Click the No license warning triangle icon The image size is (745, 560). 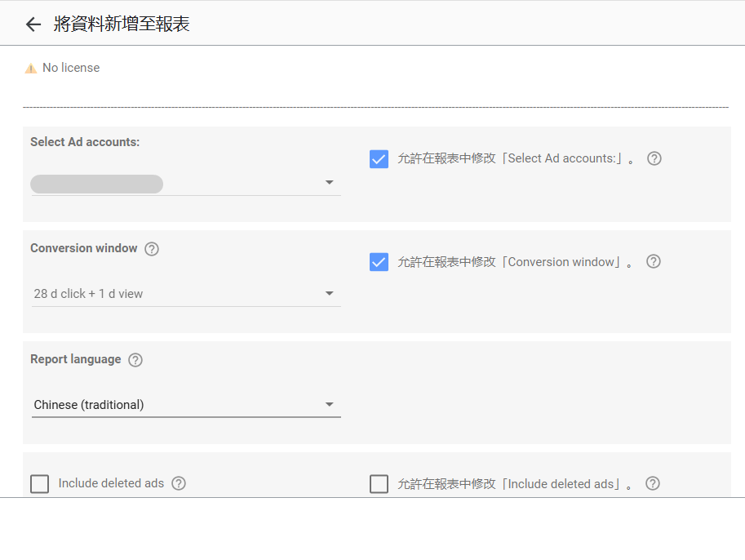[x=31, y=69]
